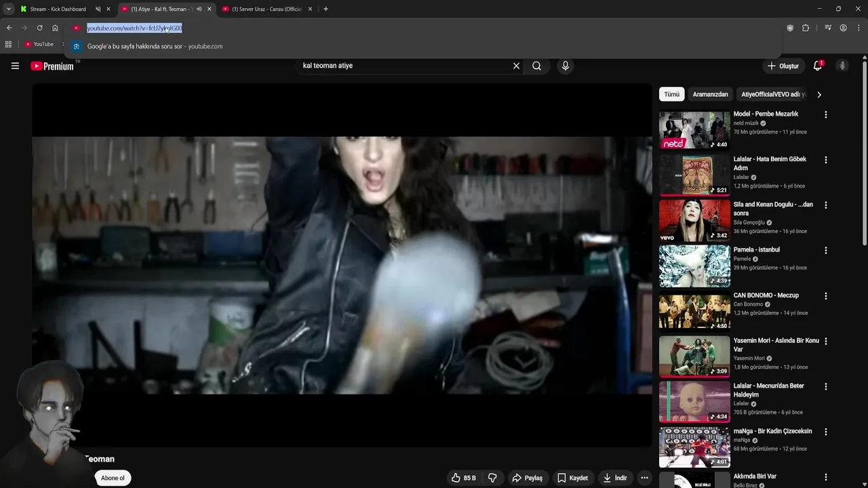The width and height of the screenshot is (868, 488).
Task: Open Akımda Biri Var video title
Action: pos(755,476)
